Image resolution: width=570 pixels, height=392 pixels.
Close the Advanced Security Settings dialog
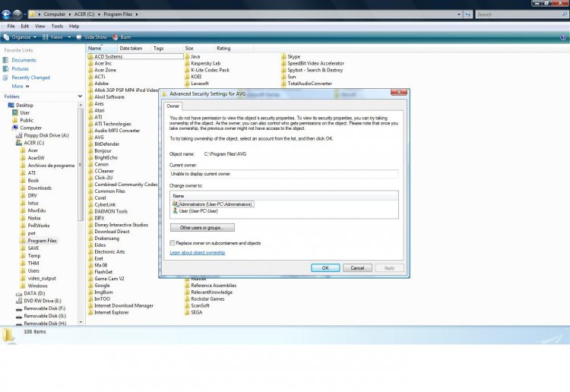point(399,92)
